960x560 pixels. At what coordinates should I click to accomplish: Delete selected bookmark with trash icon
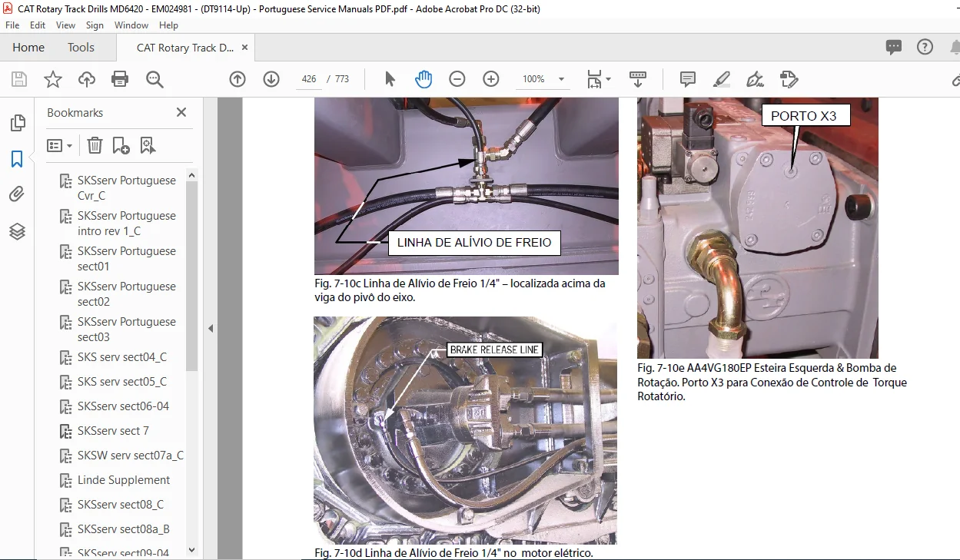point(95,145)
